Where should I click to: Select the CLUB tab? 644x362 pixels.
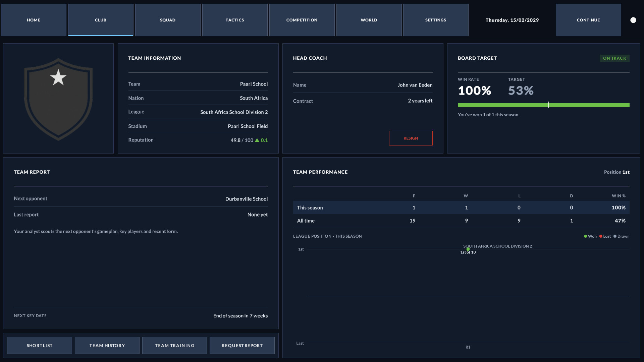pos(101,20)
